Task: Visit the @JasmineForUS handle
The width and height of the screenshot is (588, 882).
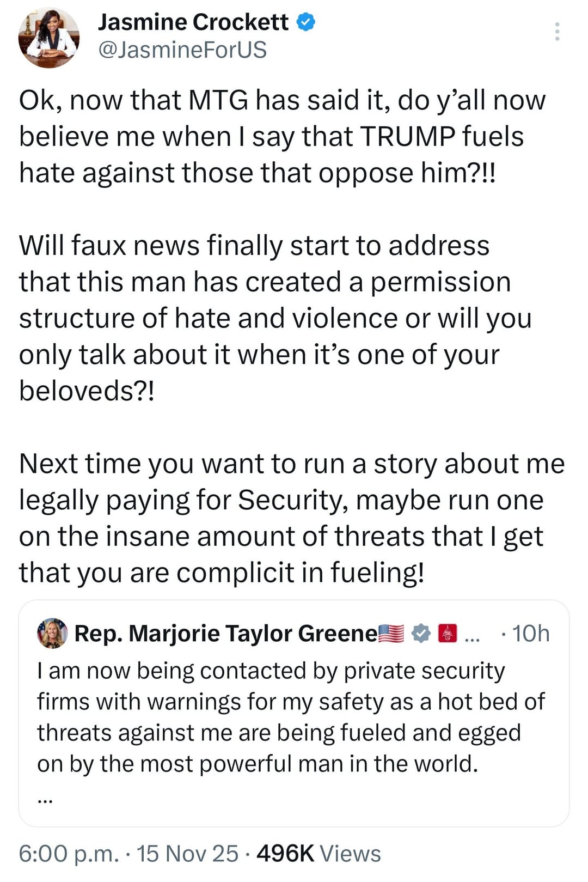Action: pyautogui.click(x=182, y=50)
